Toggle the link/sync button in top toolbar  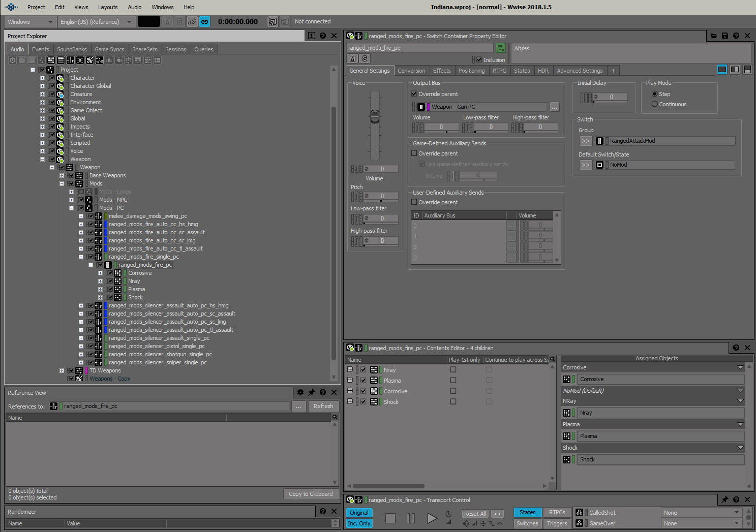[204, 22]
